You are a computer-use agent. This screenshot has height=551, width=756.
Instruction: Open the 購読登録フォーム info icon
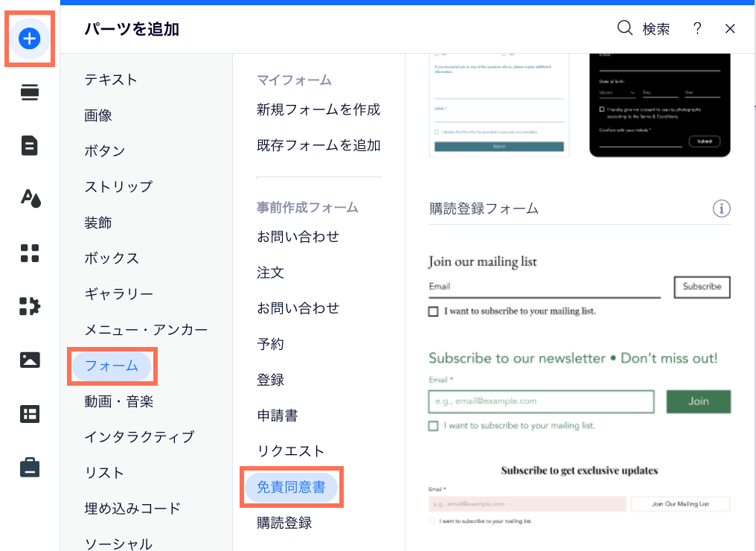(720, 209)
